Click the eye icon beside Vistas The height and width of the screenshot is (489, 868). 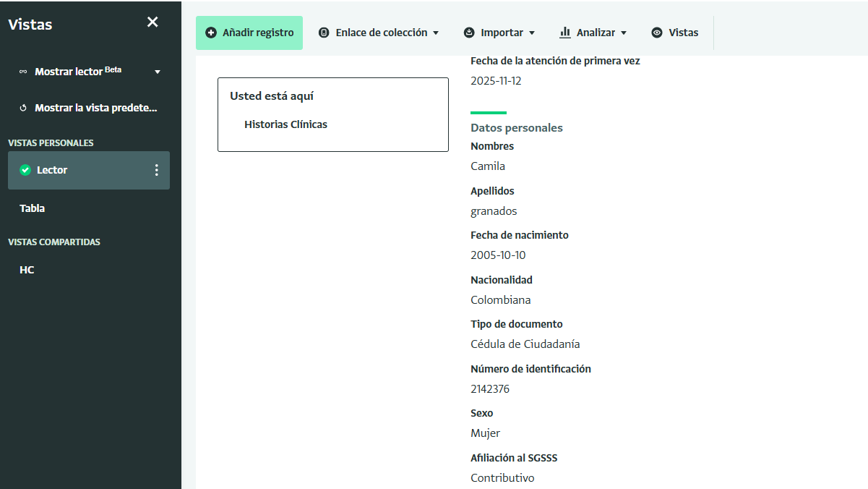click(657, 33)
